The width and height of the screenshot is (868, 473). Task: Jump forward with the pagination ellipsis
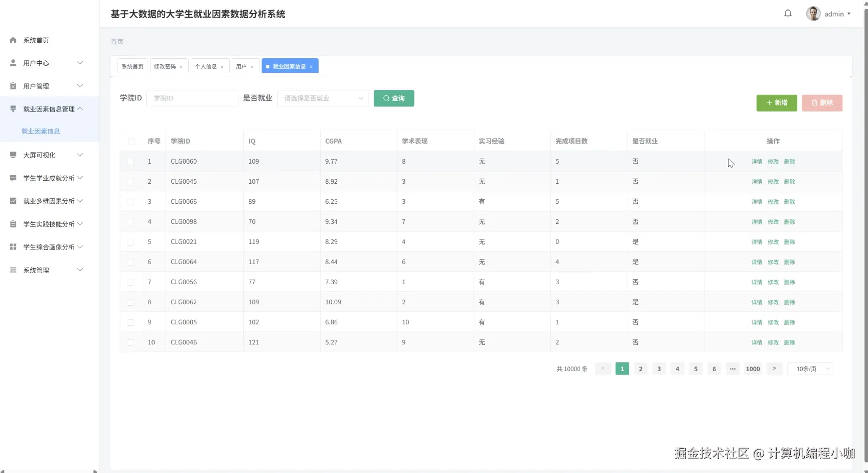(x=733, y=369)
